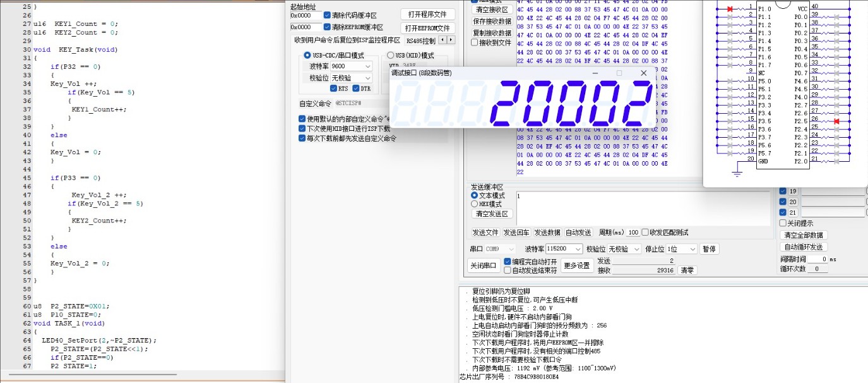The height and width of the screenshot is (383, 868).
Task: Select the HEX模式 send mode radio button
Action: point(475,204)
